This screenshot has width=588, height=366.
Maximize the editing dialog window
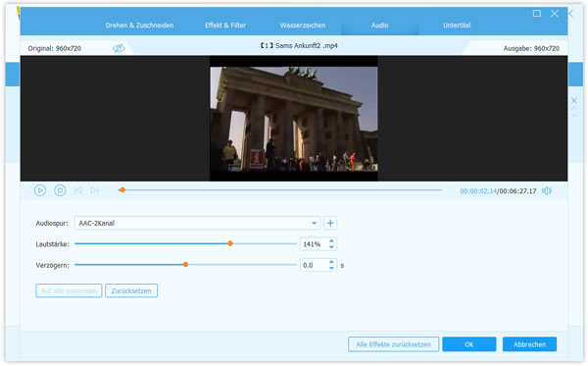pos(537,14)
